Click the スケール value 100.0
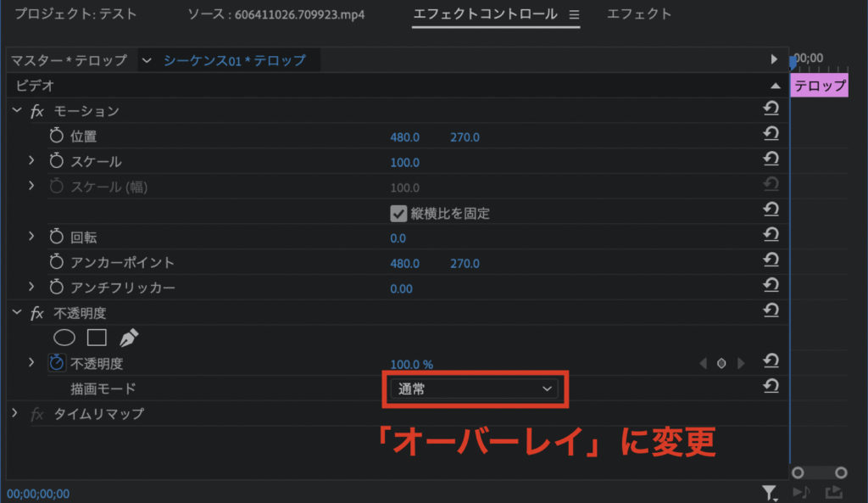868x503 pixels. coord(404,163)
